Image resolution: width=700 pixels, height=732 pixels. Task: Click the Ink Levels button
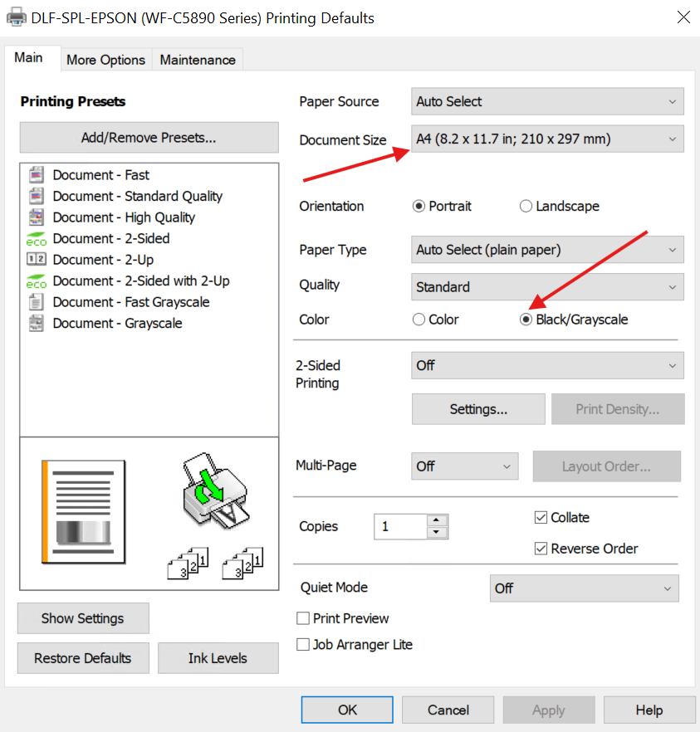point(218,658)
